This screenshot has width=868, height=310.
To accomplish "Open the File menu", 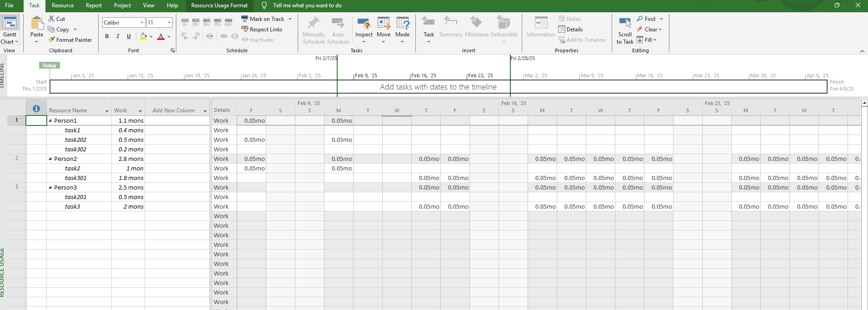I will (9, 5).
